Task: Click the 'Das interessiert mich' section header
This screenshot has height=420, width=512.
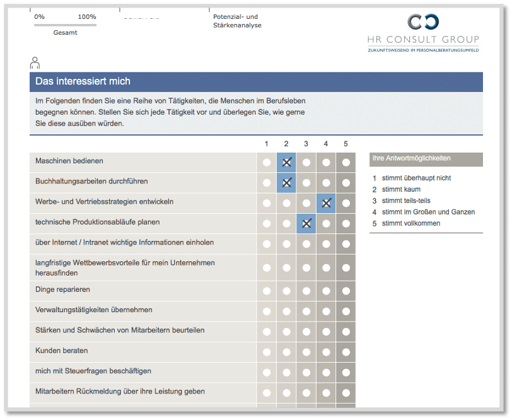Action: (256, 81)
